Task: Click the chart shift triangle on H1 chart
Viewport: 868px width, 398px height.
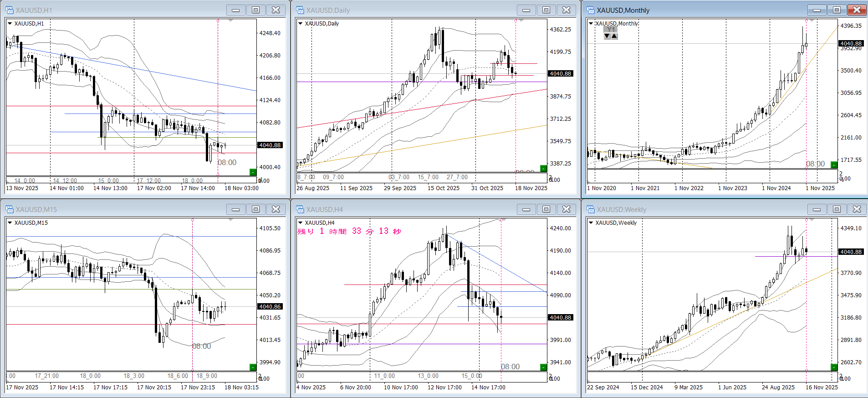Action: click(230, 21)
